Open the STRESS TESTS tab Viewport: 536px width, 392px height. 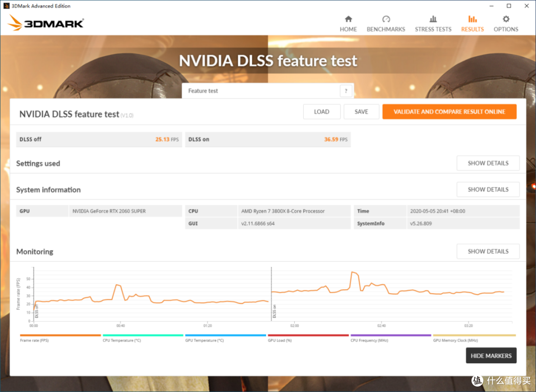point(433,24)
